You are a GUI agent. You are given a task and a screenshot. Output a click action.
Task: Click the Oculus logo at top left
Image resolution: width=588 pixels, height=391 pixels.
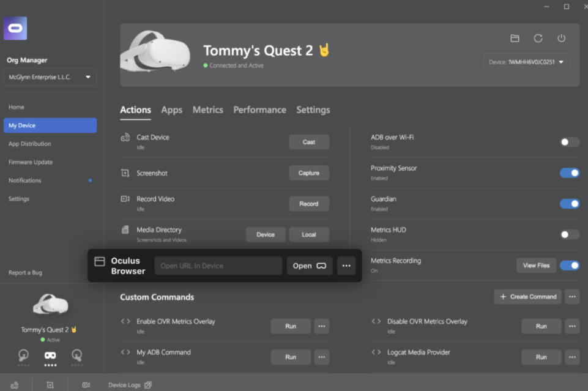click(x=15, y=29)
